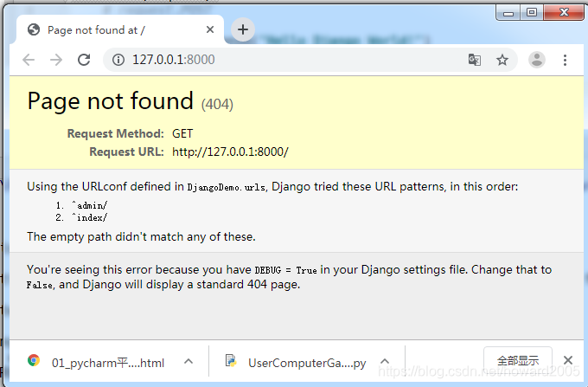Image resolution: width=588 pixels, height=387 pixels.
Task: Click the 'False' code text
Action: pyautogui.click(x=40, y=285)
